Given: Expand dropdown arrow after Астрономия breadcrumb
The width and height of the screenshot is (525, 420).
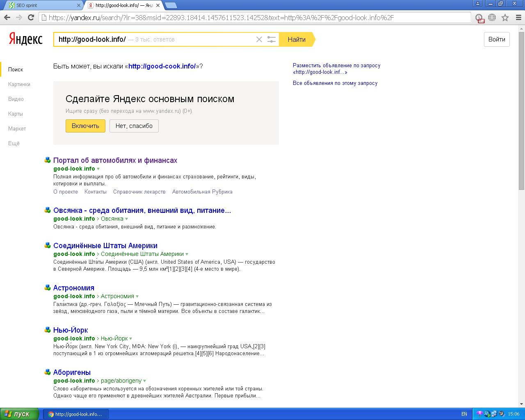Looking at the screenshot, I should [x=137, y=297].
